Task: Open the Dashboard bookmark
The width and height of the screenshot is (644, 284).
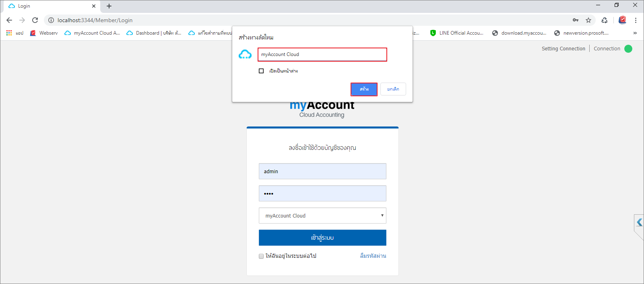Action: point(154,33)
